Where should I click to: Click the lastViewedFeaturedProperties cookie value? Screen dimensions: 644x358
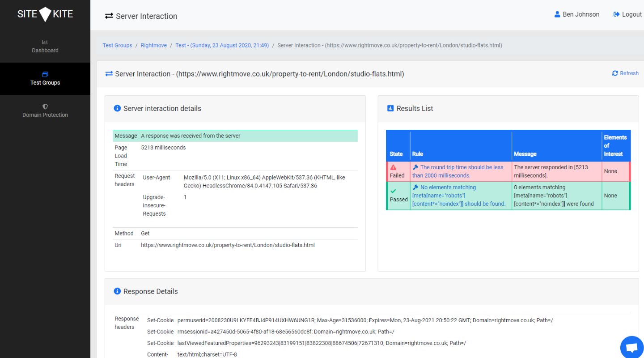(322, 343)
